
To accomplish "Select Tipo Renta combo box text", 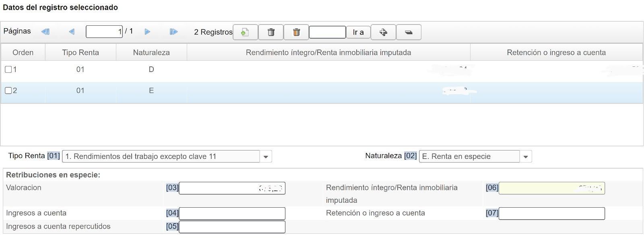I will click(161, 157).
